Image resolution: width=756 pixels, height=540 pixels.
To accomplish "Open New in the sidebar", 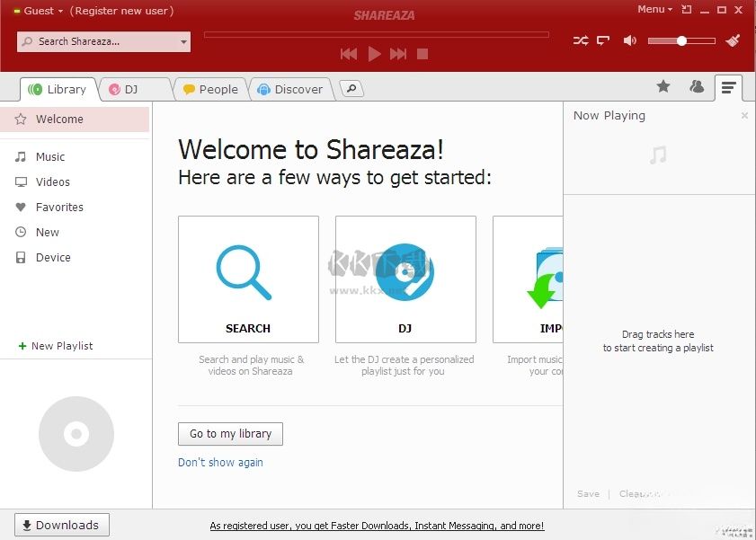I will pyautogui.click(x=75, y=232).
